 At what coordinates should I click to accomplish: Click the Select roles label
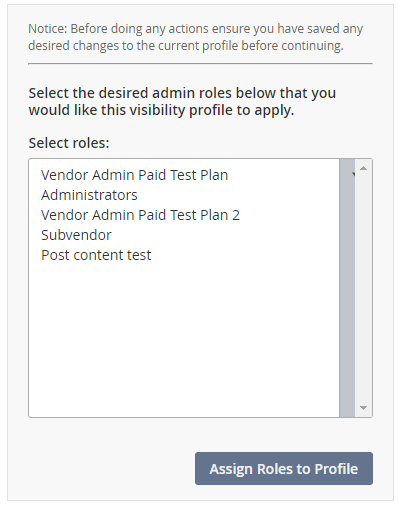pos(69,143)
